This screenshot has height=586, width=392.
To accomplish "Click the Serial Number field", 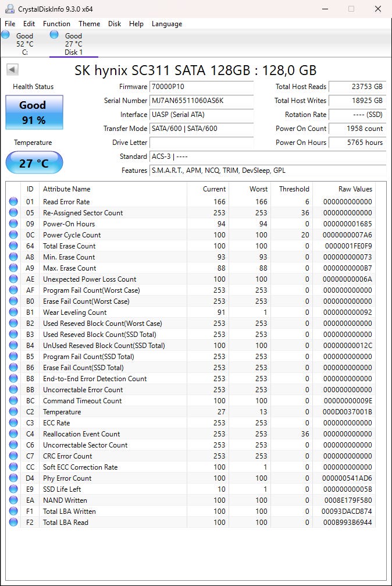I will point(201,101).
